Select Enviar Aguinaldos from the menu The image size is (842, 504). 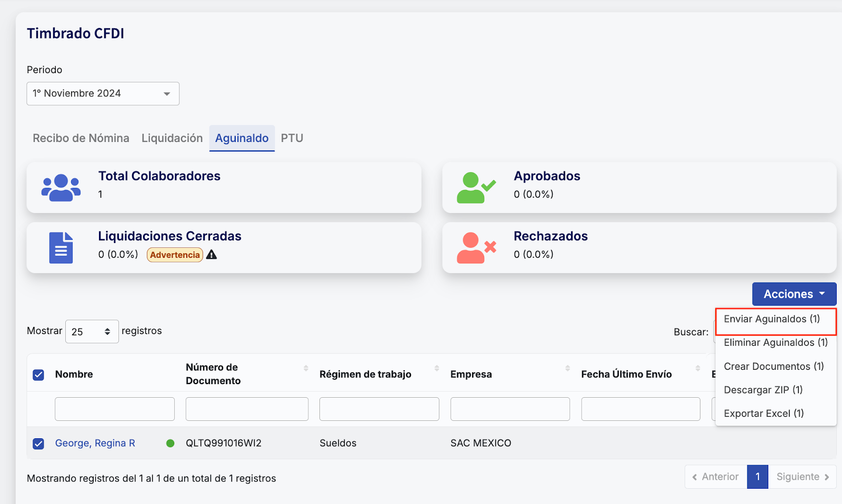(771, 319)
